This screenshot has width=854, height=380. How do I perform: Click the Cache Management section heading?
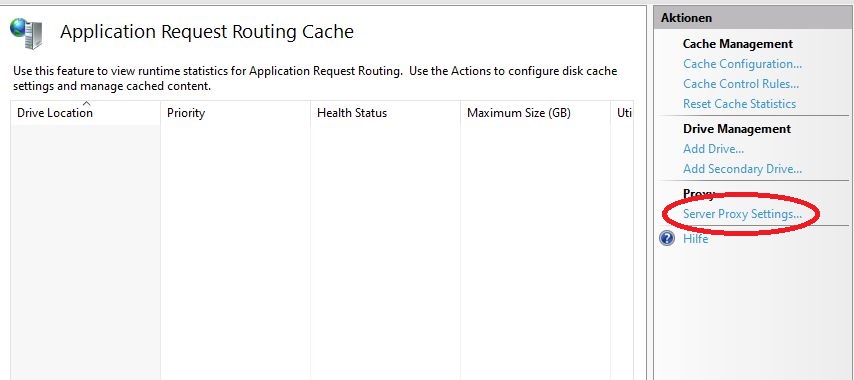[x=737, y=44]
